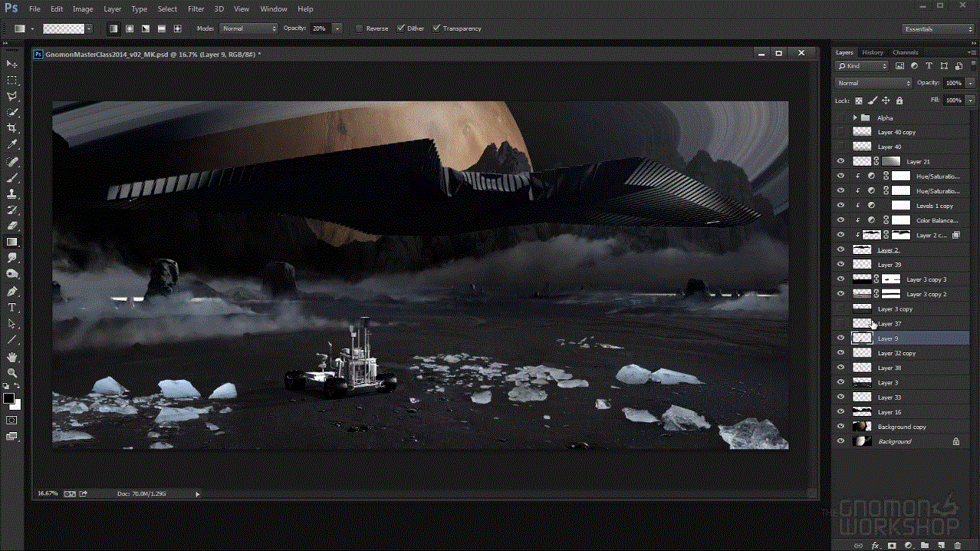Open the Image menu
This screenshot has height=551, width=980.
point(83,9)
